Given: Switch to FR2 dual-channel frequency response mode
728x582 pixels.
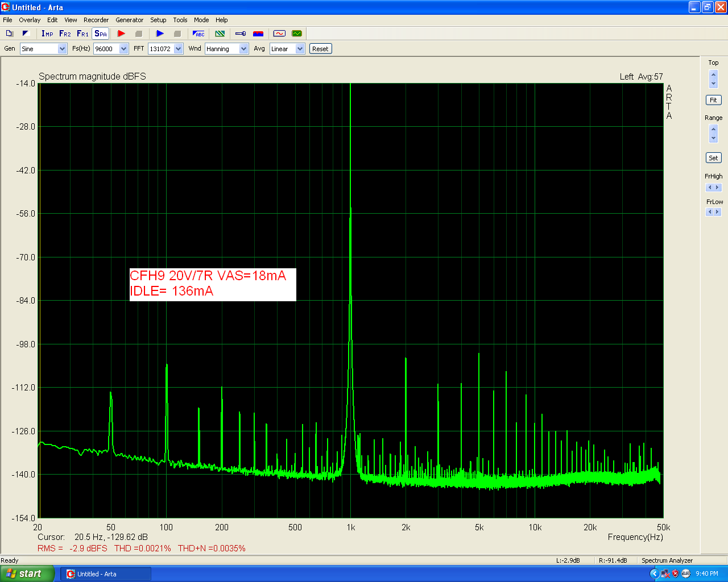Looking at the screenshot, I should pos(65,34).
